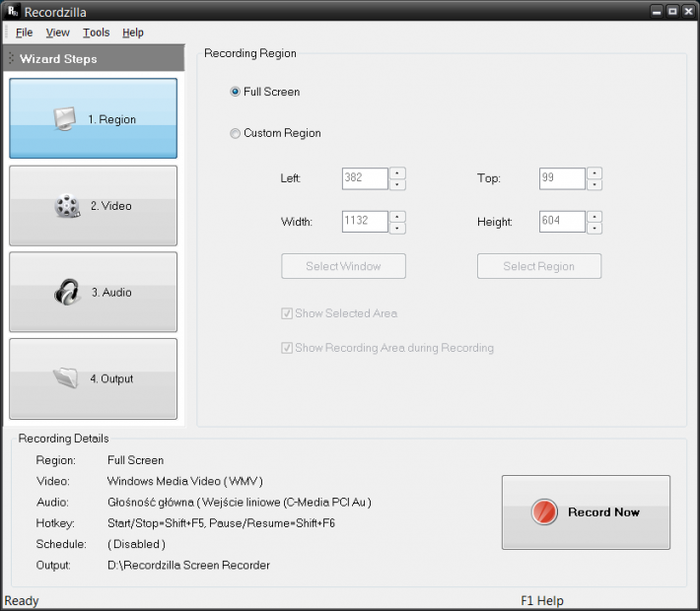Click the menu bar grip handle
This screenshot has height=611, width=700.
pyautogui.click(x=6, y=33)
